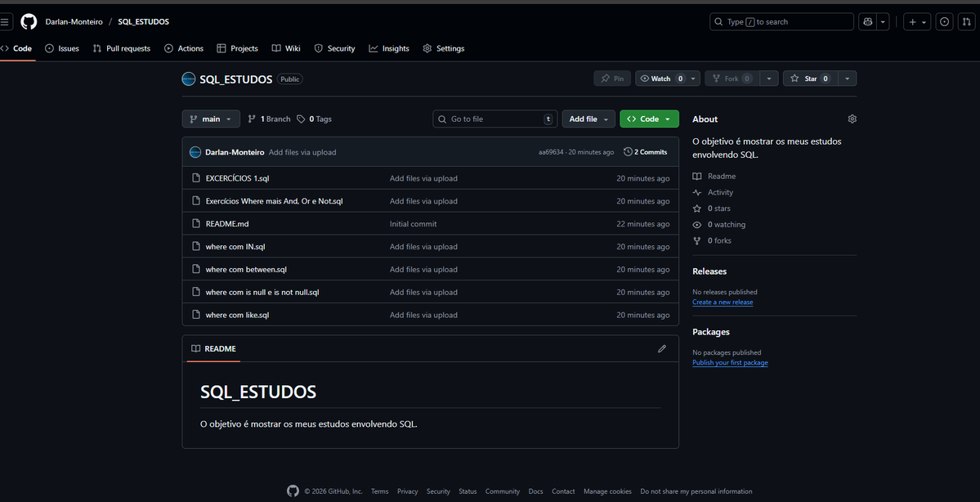
Task: View the 0 Tags link
Action: pyautogui.click(x=315, y=119)
